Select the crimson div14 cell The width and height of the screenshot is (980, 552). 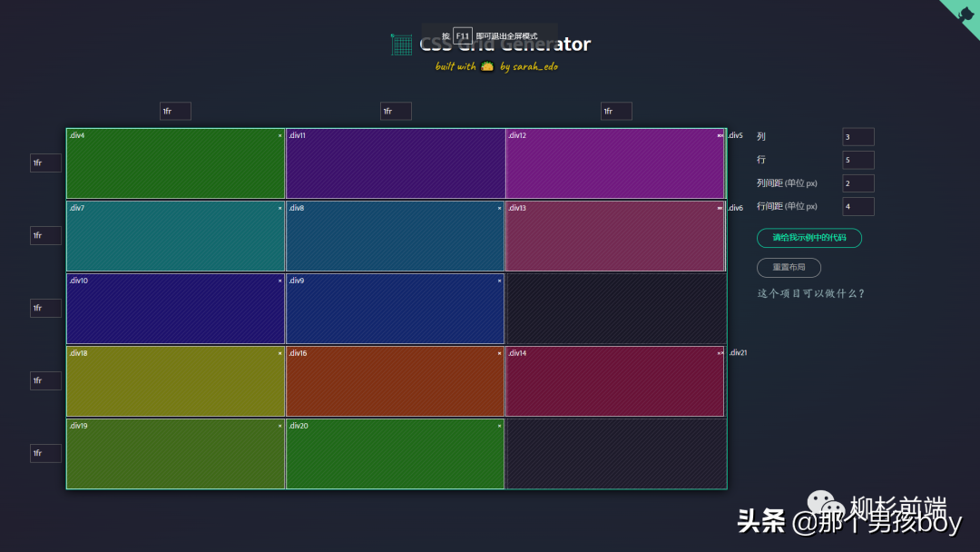pos(615,381)
